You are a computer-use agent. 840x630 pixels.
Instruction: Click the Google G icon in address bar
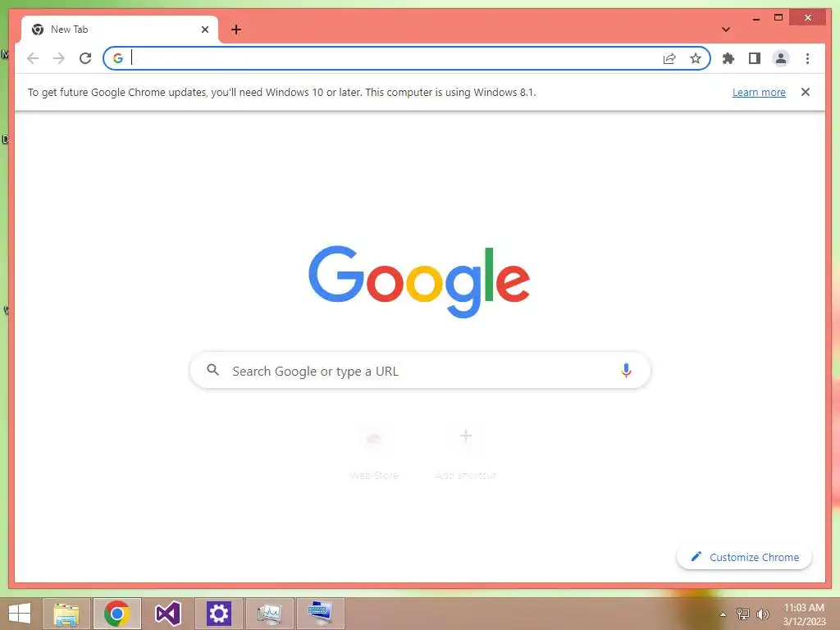118,58
